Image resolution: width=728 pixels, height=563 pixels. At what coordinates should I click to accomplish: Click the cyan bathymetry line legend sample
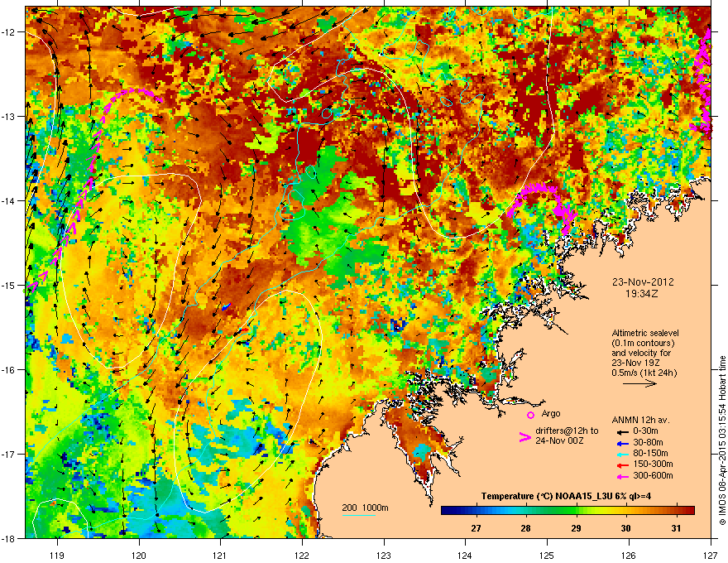point(359,515)
